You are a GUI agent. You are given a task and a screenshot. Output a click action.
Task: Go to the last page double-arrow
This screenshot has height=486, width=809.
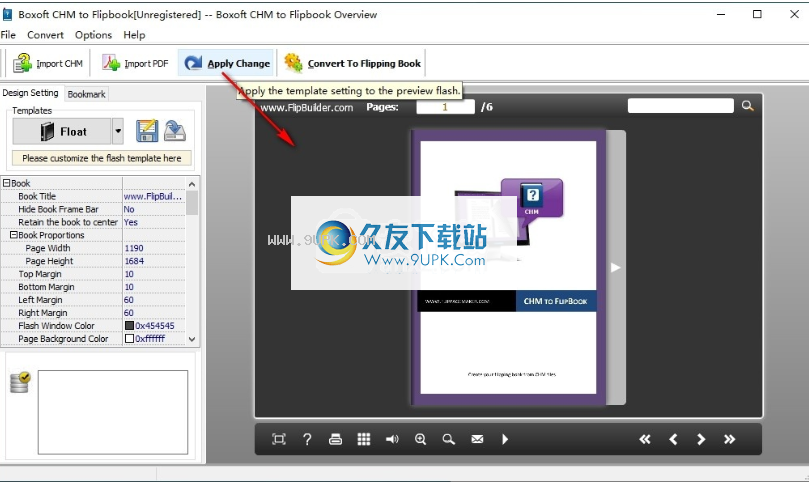pos(729,439)
